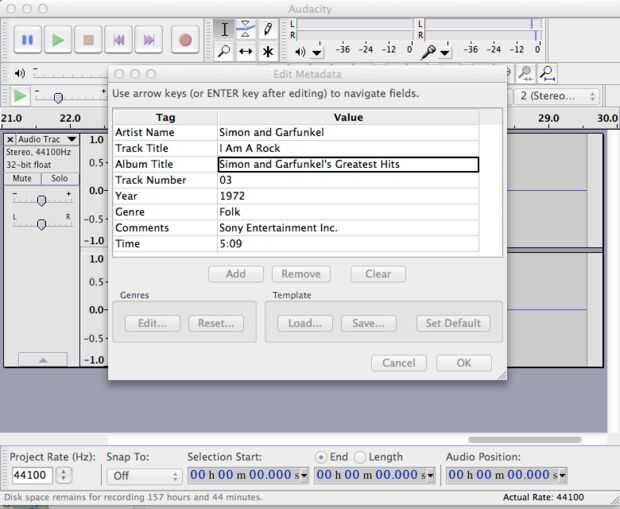The image size is (620, 509).
Task: Open Audio Position format dropdown arrow
Action: pyautogui.click(x=562, y=475)
